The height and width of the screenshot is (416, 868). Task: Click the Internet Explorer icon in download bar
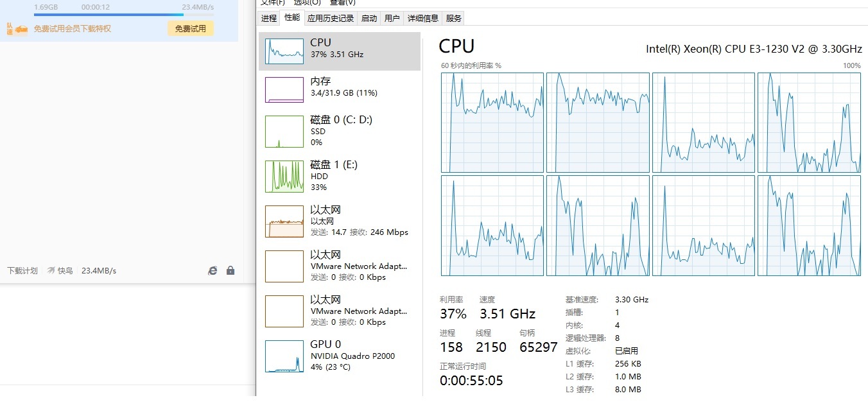pyautogui.click(x=213, y=271)
